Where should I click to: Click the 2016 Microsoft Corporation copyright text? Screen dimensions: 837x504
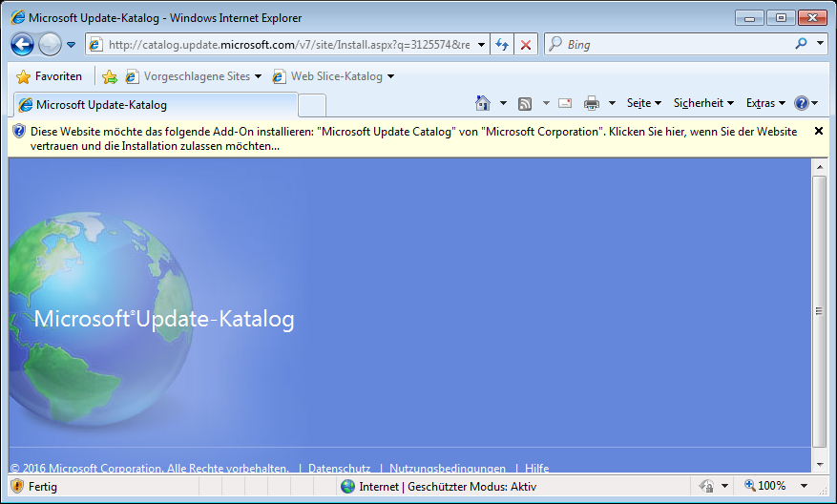(x=150, y=469)
